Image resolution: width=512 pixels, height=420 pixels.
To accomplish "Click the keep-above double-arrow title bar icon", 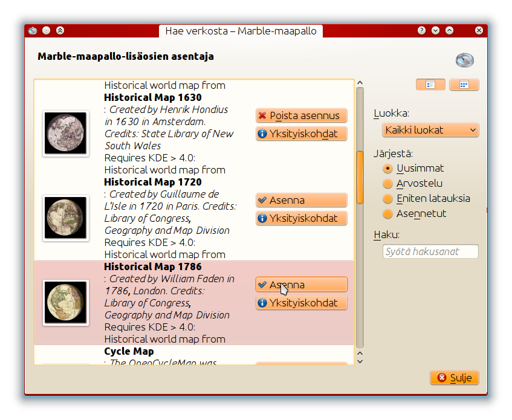I will (x=60, y=31).
